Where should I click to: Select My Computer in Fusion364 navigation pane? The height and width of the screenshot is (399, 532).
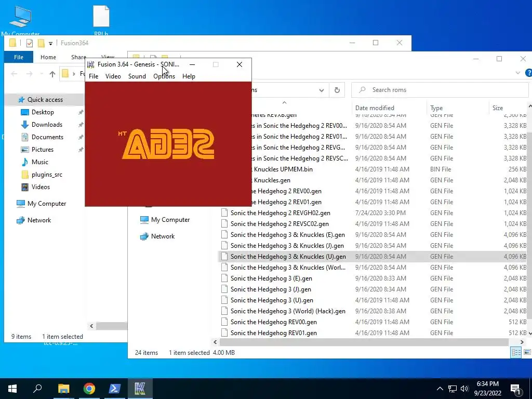(46, 204)
